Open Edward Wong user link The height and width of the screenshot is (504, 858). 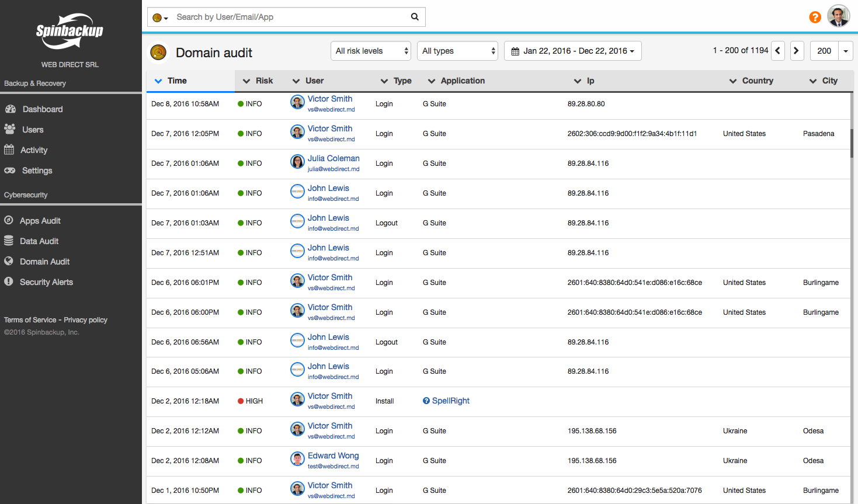tap(333, 456)
